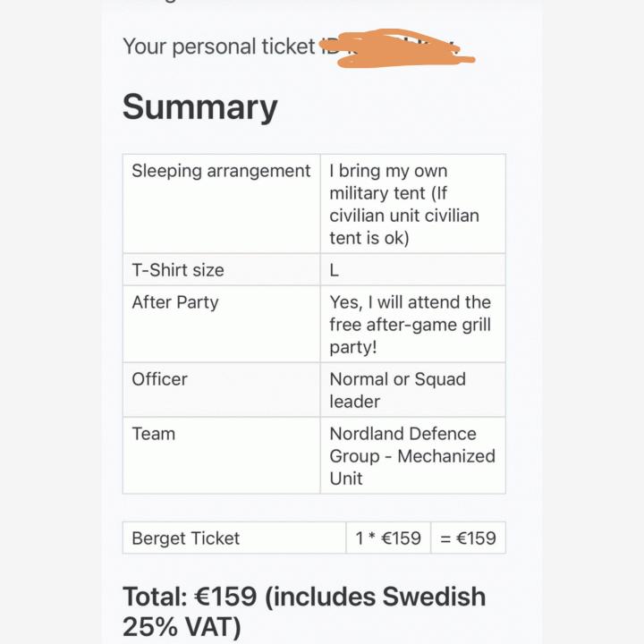Select the Berget Ticket row label
Image resolution: width=644 pixels, height=644 pixels.
coord(186,538)
